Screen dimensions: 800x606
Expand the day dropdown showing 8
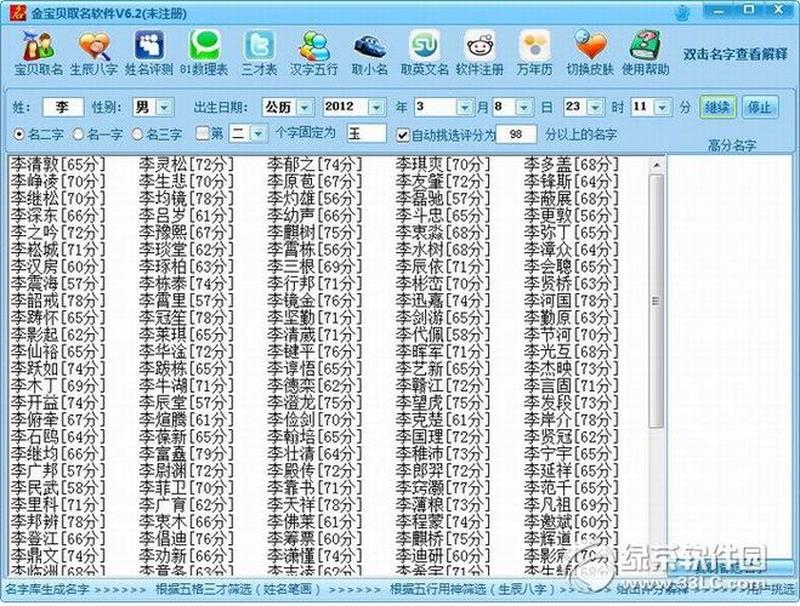[x=524, y=108]
